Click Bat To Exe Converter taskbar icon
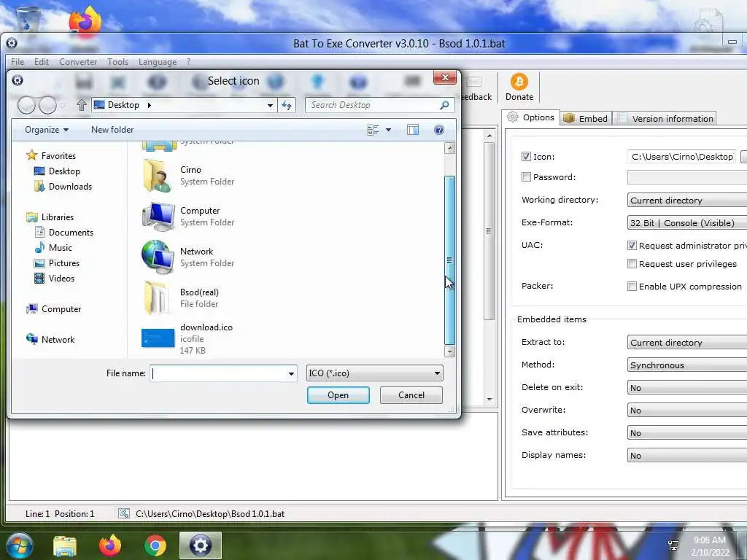Screen dimensions: 747x560 (200, 545)
